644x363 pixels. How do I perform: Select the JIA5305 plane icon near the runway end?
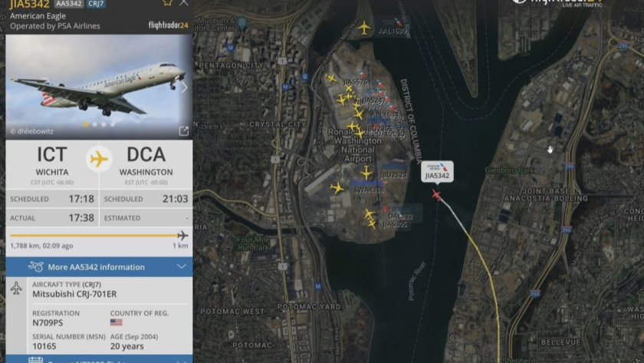(x=372, y=224)
